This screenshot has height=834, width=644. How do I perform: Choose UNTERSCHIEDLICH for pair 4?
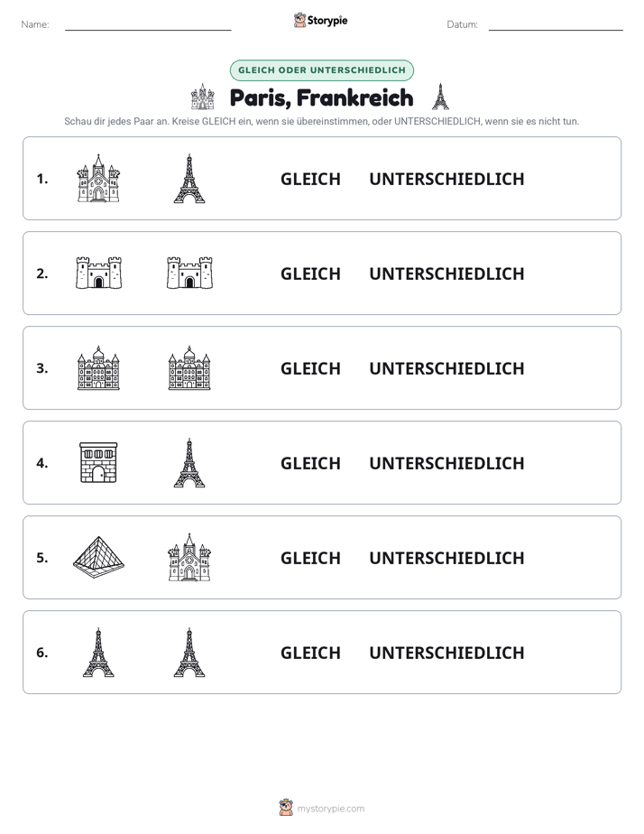(446, 463)
